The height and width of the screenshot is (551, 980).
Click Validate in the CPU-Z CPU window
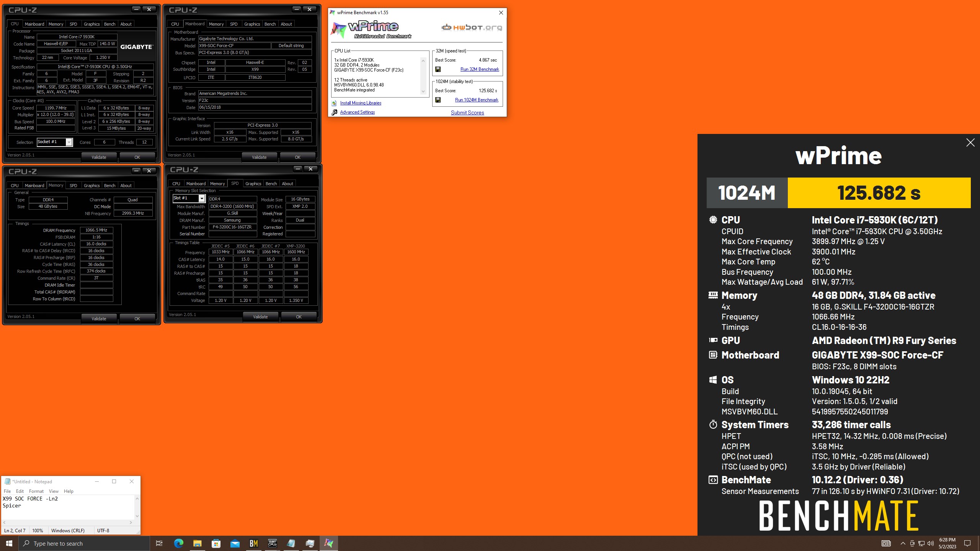coord(99,157)
